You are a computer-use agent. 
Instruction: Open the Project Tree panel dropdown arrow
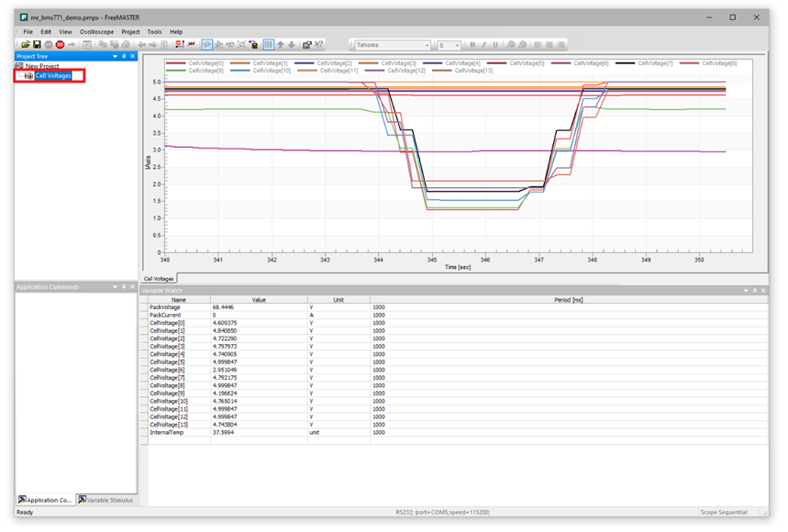point(115,56)
